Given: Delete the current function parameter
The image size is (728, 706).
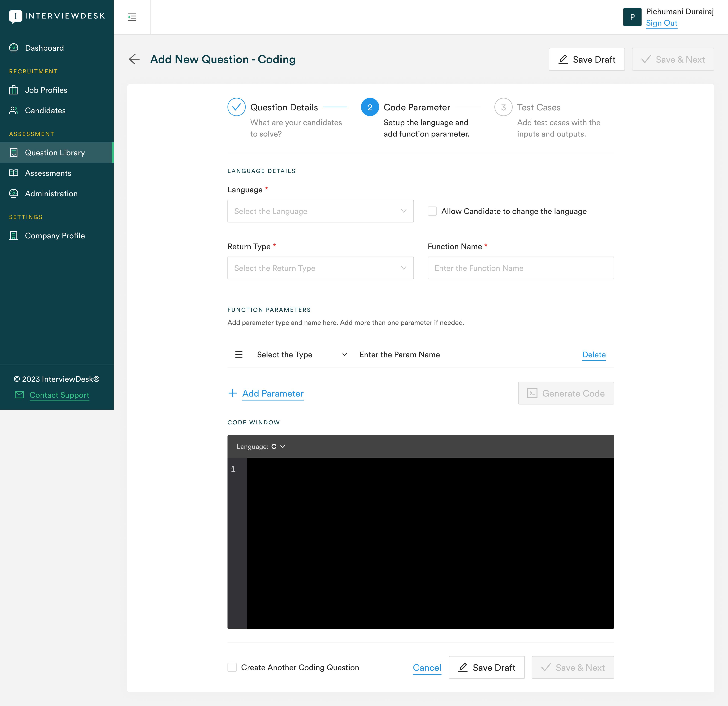Looking at the screenshot, I should [594, 354].
